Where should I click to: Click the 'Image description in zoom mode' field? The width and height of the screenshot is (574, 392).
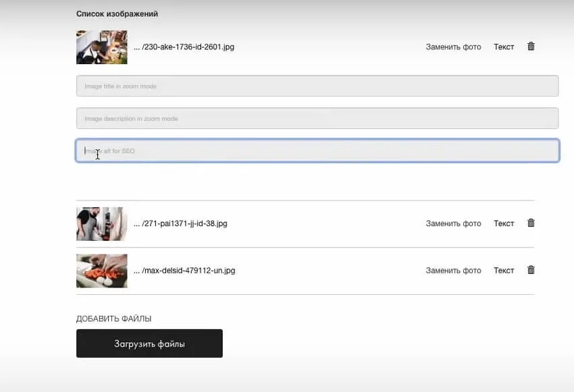tap(317, 119)
